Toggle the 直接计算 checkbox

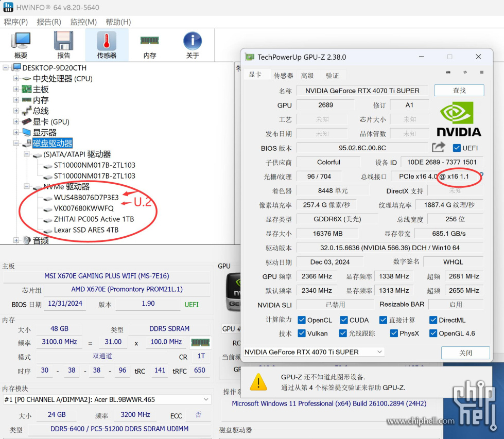tap(383, 320)
